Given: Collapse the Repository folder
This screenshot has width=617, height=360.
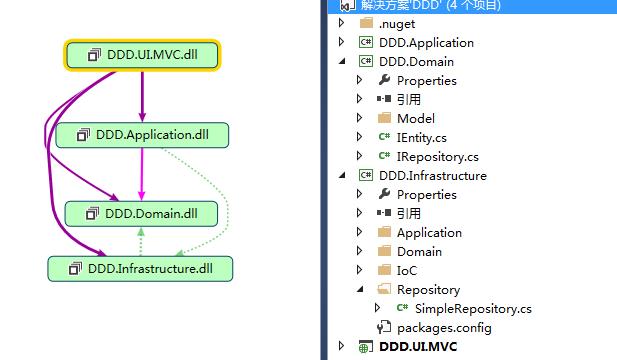Looking at the screenshot, I should pyautogui.click(x=360, y=289).
